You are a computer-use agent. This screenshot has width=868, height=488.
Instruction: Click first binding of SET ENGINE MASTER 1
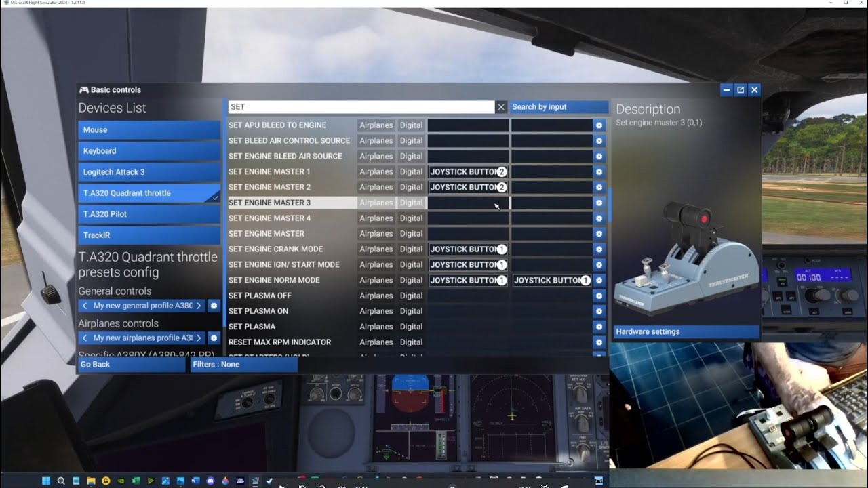point(468,172)
